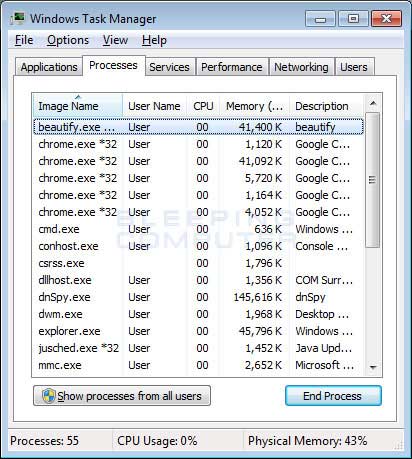
Task: Sort by CPU column header
Action: (203, 106)
